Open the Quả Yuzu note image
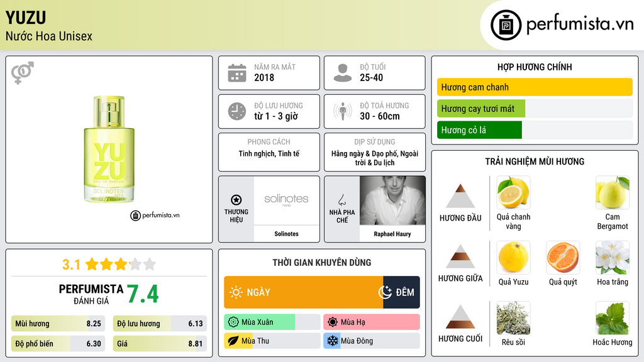Screen dimensions: 644x362 click(513, 257)
